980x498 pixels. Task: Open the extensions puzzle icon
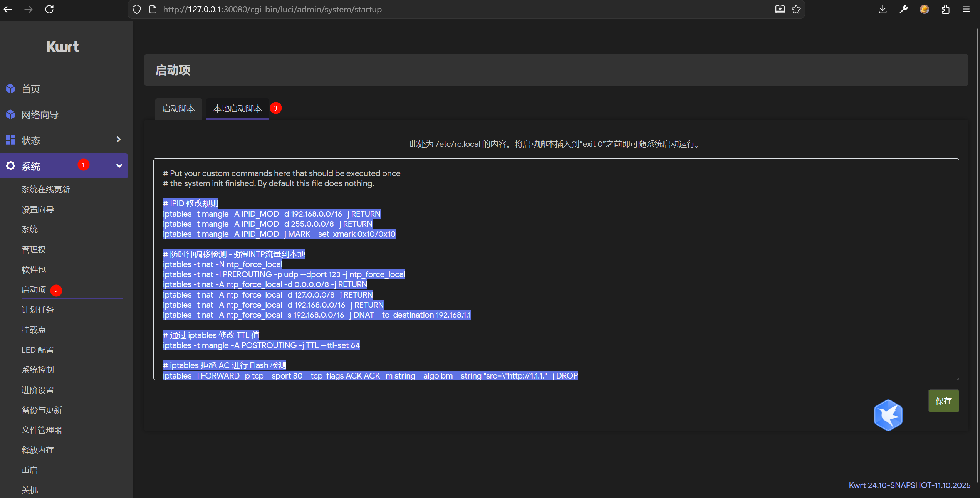(945, 9)
